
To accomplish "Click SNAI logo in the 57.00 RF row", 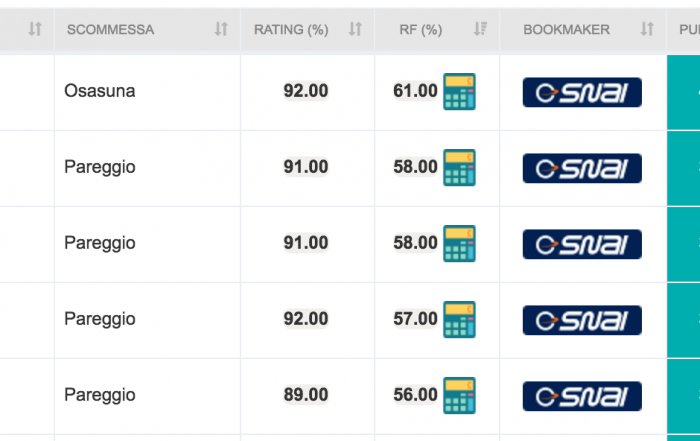I will 582,320.
